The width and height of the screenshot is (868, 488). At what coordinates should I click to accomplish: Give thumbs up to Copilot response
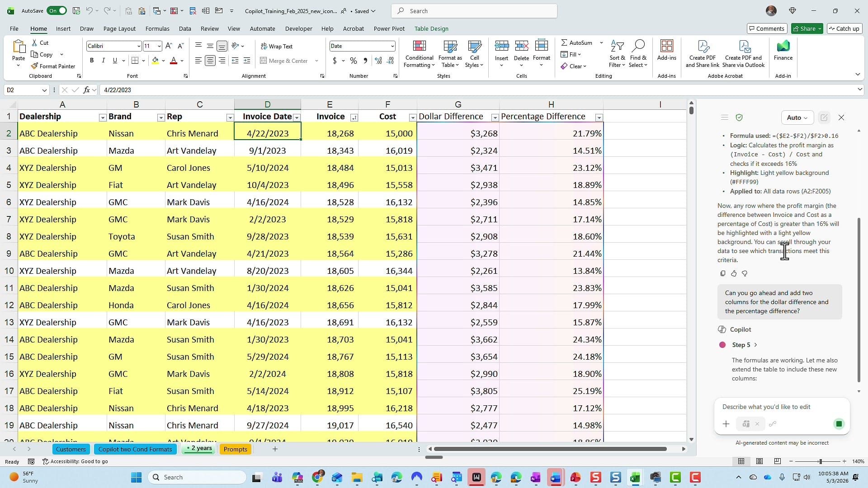pyautogui.click(x=734, y=273)
